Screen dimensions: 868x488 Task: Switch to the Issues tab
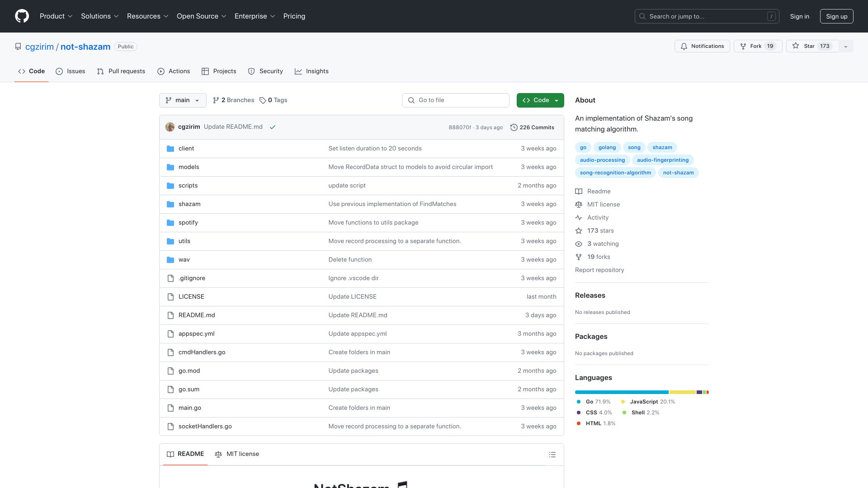[71, 71]
